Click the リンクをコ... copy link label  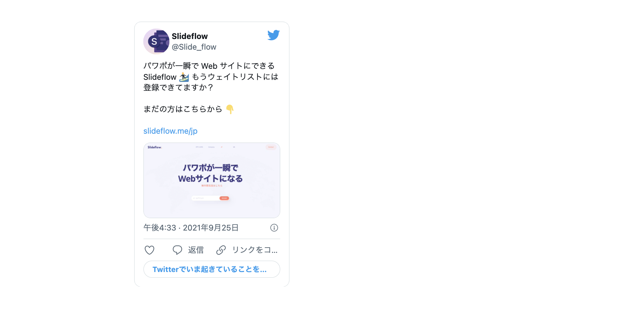255,250
